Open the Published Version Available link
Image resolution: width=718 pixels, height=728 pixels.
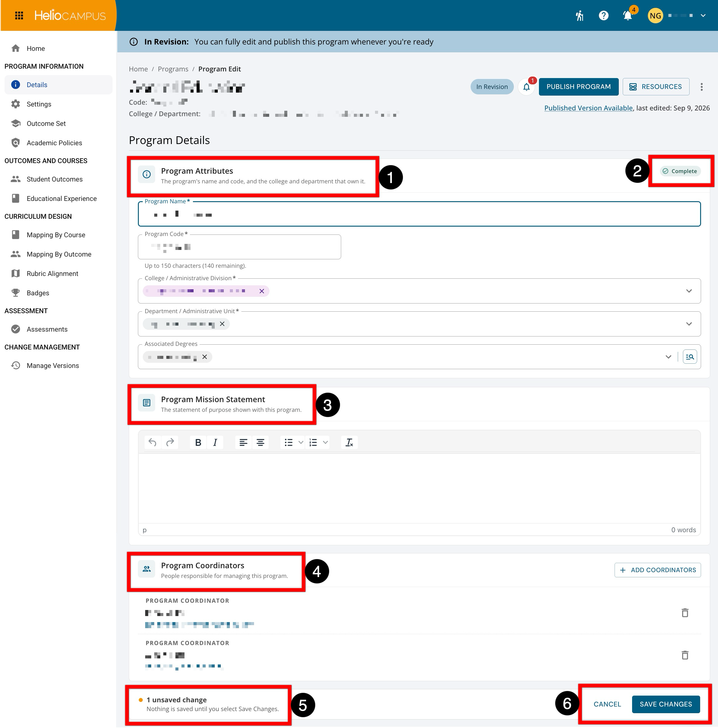588,108
